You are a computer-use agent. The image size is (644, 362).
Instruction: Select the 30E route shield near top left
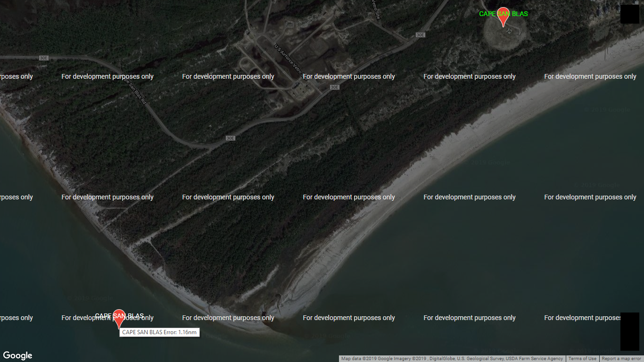tap(43, 58)
